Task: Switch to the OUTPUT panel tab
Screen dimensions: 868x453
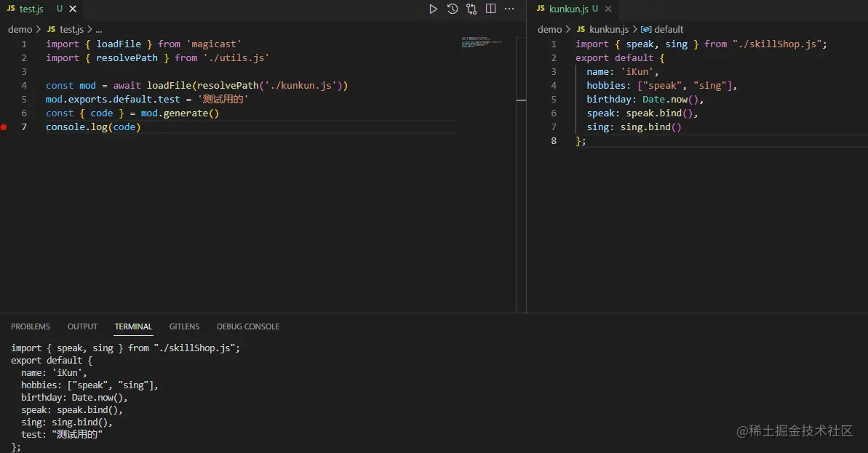Action: point(82,326)
